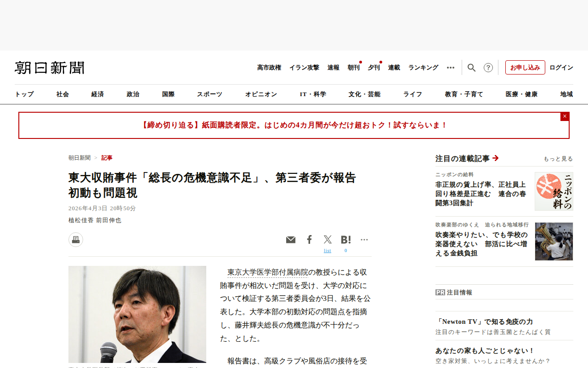Click the お申し込み subscribe button
Image resolution: width=588 pixels, height=368 pixels.
(525, 68)
